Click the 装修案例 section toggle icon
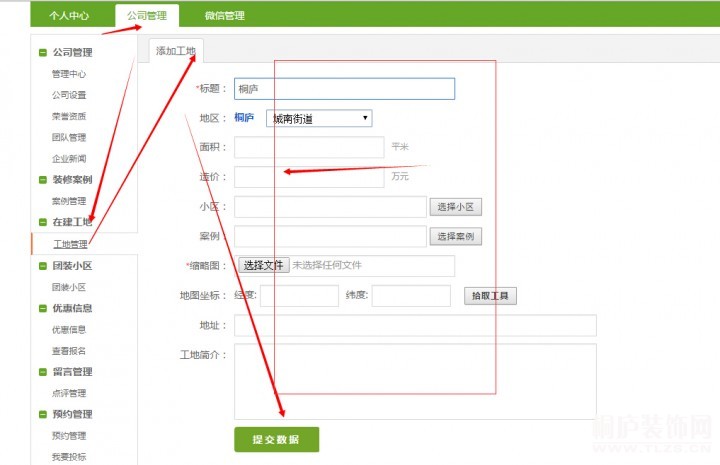Screen dimensions: 720x465 pyautogui.click(x=42, y=180)
